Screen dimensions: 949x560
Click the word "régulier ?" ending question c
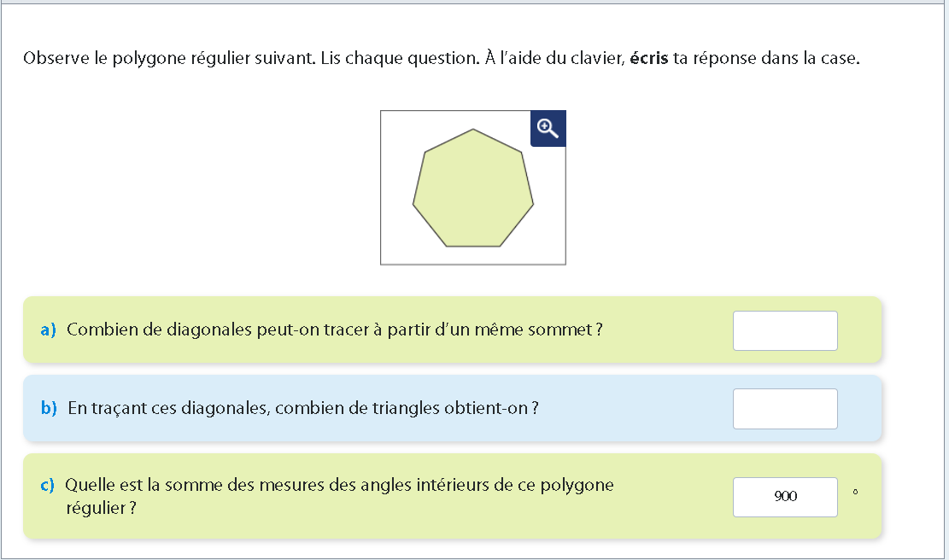coord(101,509)
